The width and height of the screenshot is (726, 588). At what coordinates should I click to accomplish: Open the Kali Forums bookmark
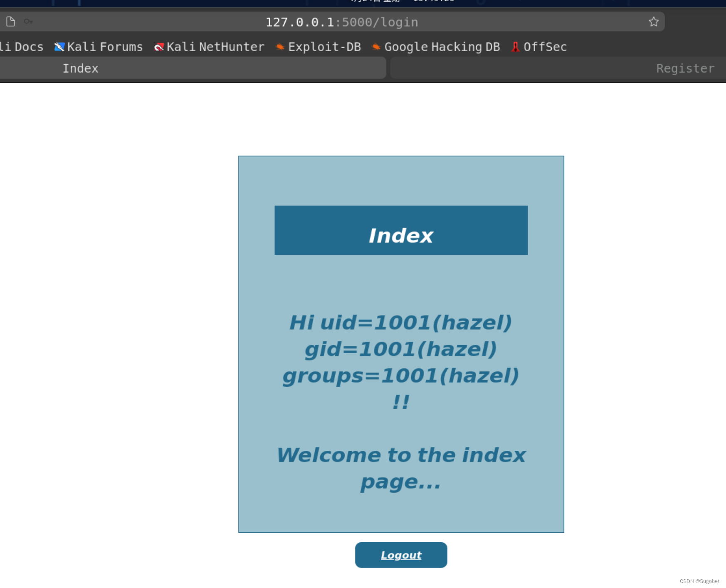coord(99,47)
